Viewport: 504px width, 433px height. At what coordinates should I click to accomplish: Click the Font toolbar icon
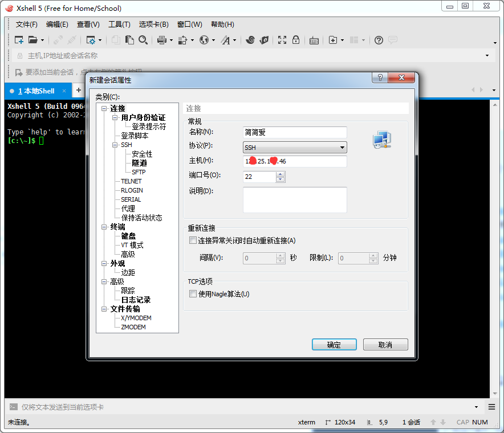coord(226,40)
